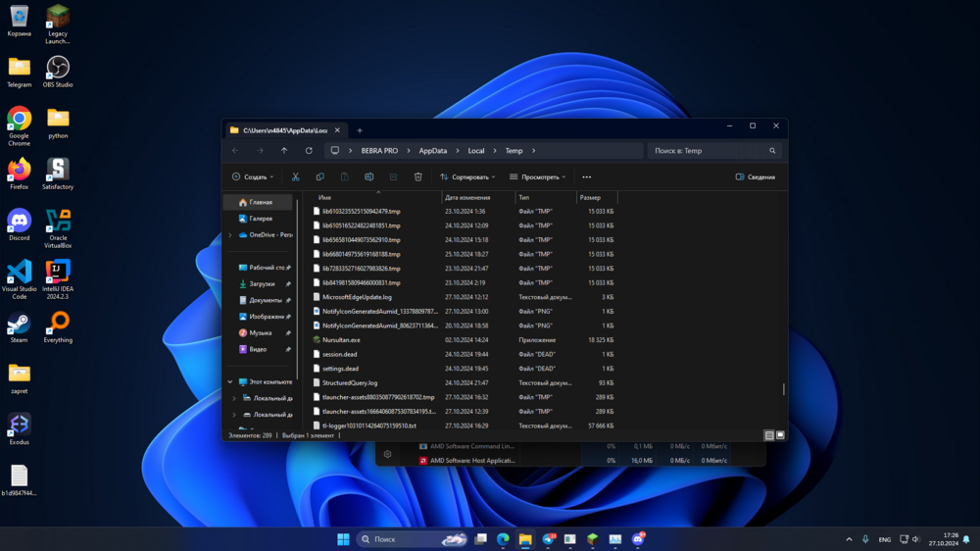The height and width of the screenshot is (551, 980).
Task: Click the Rename icon in Explorer toolbar
Action: tap(368, 177)
